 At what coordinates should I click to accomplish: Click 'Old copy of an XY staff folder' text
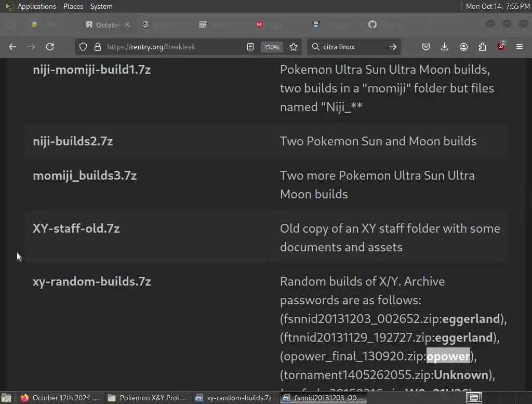pyautogui.click(x=360, y=228)
